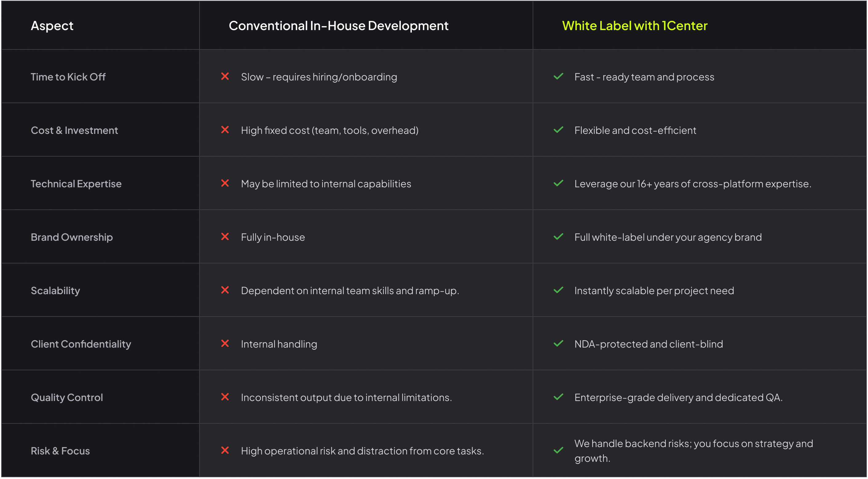Click the green checkmark beside Leverage our 16+ years
The height and width of the screenshot is (479, 868).
pos(558,183)
